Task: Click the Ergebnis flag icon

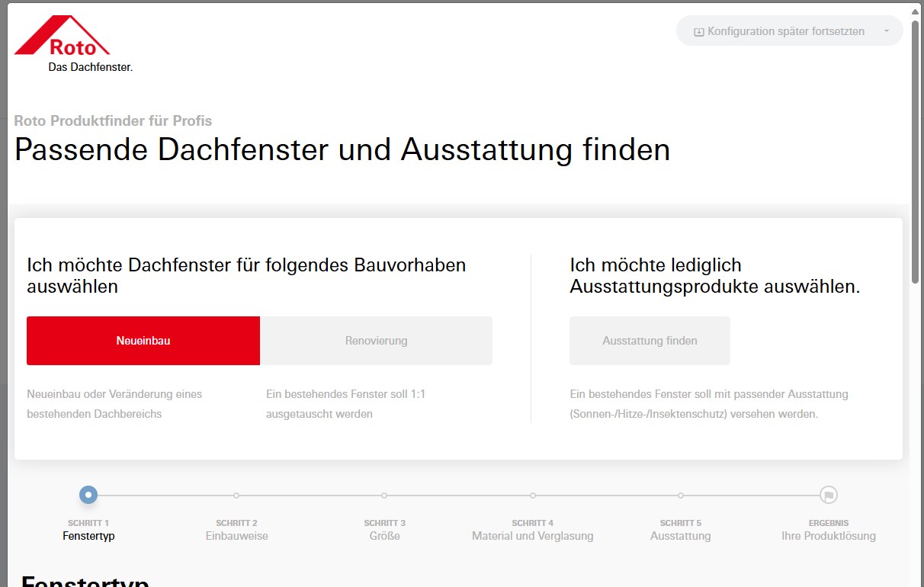Action: point(829,496)
